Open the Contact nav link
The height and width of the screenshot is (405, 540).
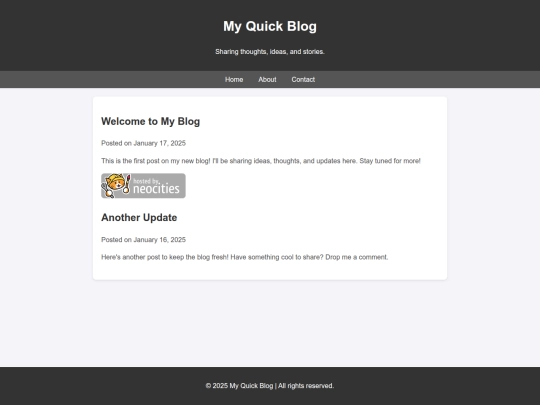click(303, 80)
